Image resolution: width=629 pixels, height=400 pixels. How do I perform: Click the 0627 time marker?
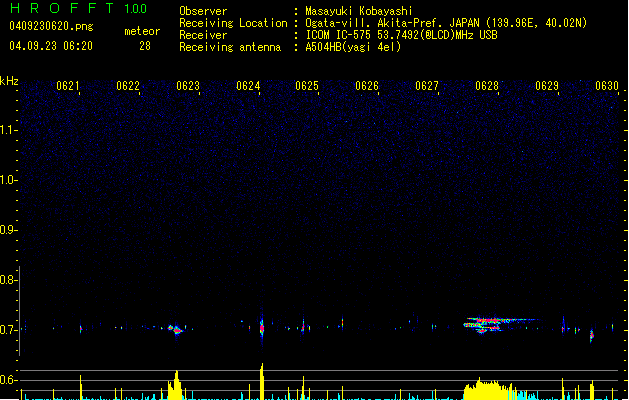427,86
